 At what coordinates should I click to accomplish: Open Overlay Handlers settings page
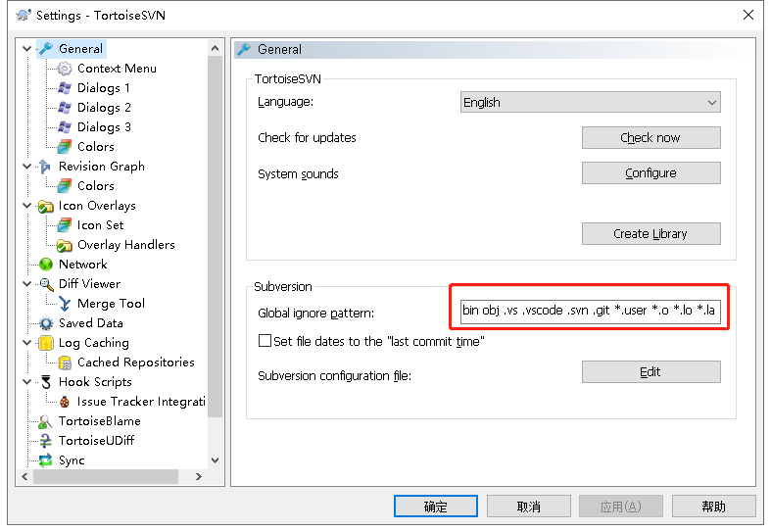coord(126,245)
